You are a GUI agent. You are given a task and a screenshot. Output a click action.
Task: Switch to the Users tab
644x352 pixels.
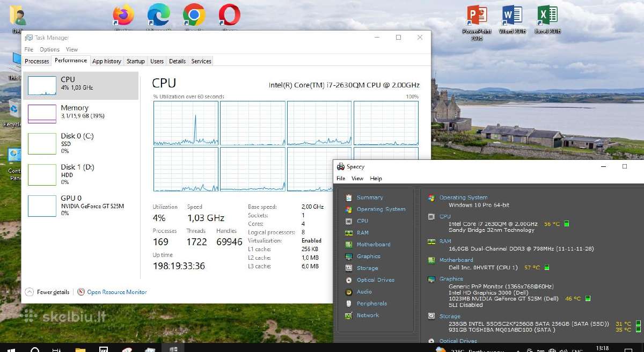(x=157, y=61)
